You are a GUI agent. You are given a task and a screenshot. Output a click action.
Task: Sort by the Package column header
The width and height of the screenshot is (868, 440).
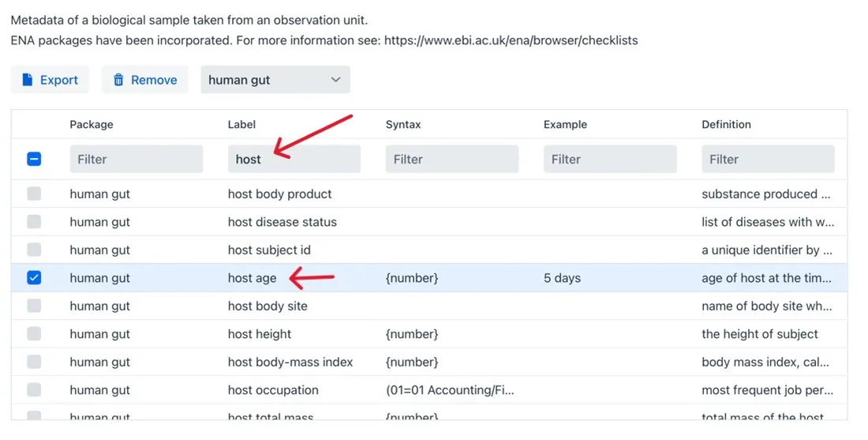point(92,124)
